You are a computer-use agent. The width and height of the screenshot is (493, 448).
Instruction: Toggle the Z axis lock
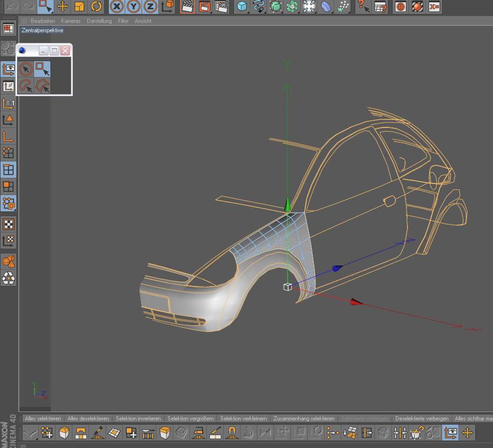tap(150, 7)
